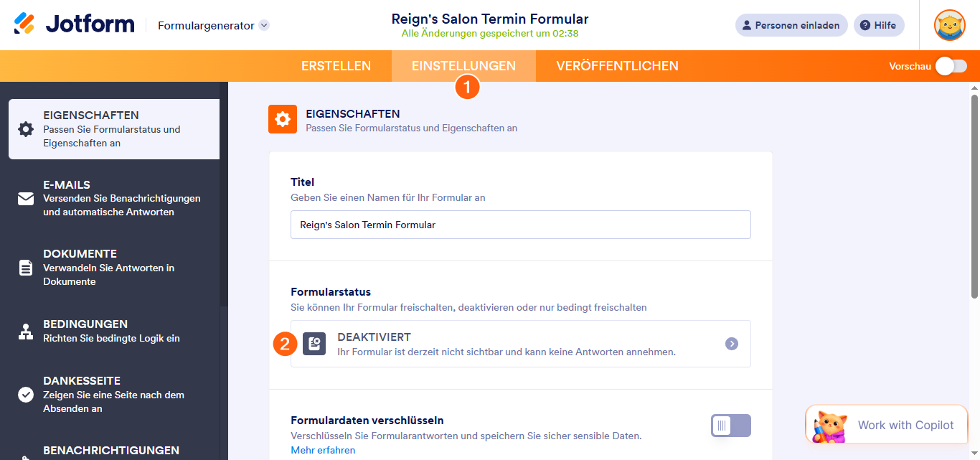Click the Deaktiviert form status icon

[314, 344]
